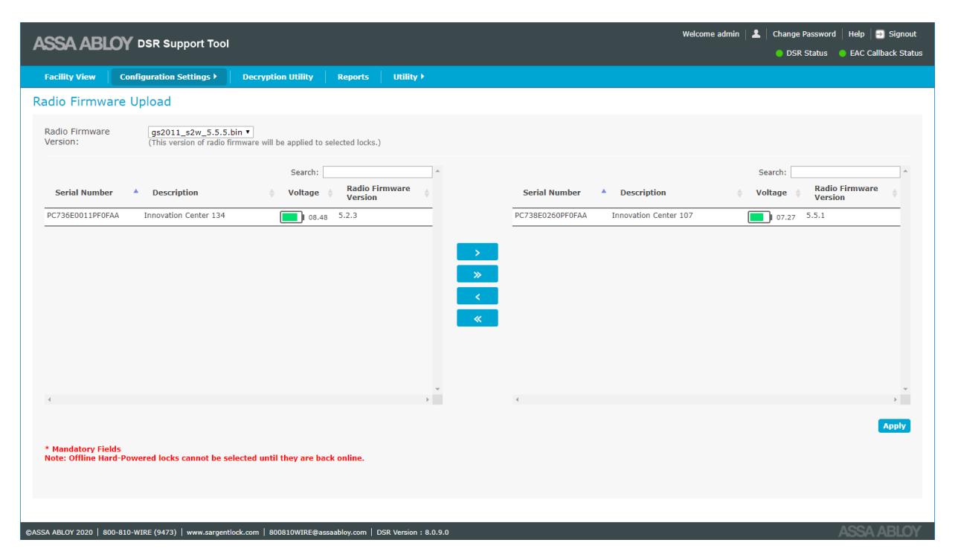Click DSR Version : 8.0.9.0 in footer

tap(413, 532)
